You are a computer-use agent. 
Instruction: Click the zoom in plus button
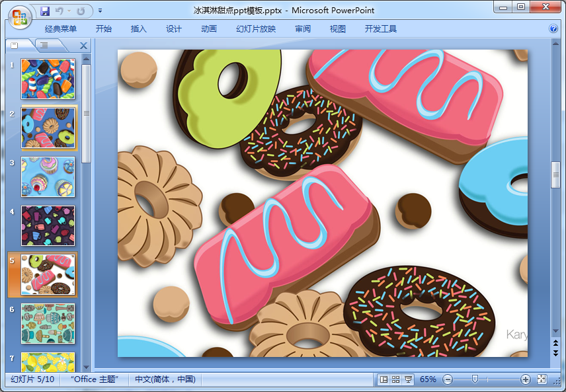pos(526,379)
